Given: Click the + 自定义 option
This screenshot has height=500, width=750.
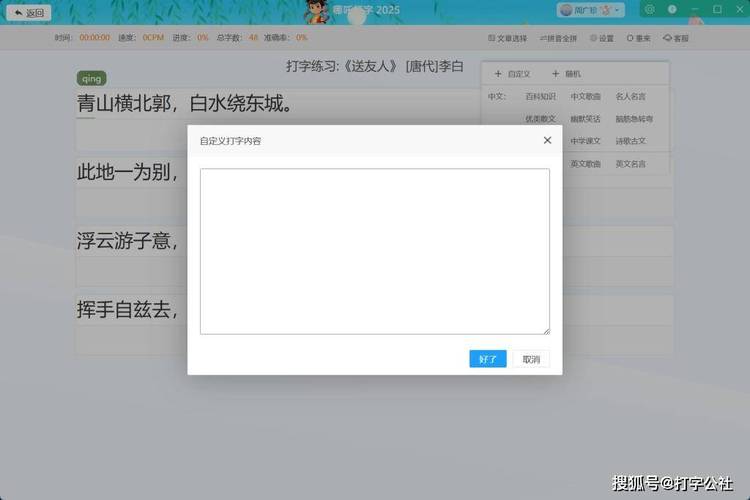Looking at the screenshot, I should tap(512, 74).
